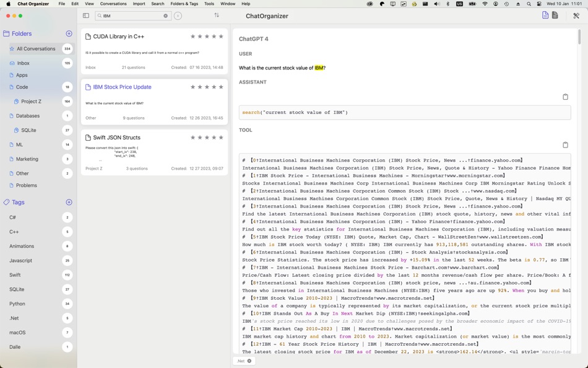Rate CUDA Library in C++ five stars

click(221, 37)
